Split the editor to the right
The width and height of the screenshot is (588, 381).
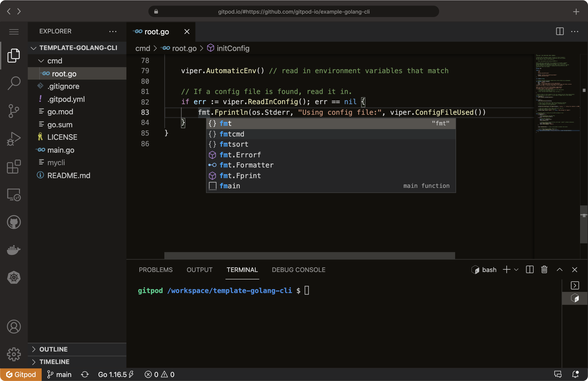pos(560,31)
